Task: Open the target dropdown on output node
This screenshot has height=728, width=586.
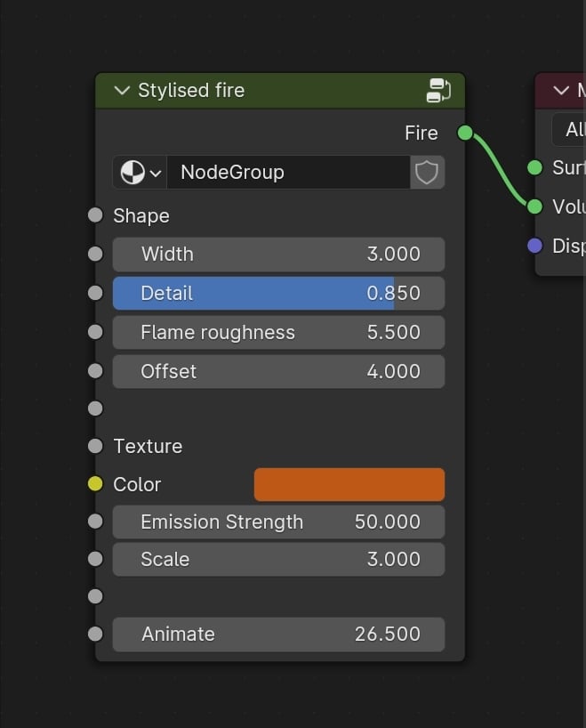Action: tap(570, 130)
